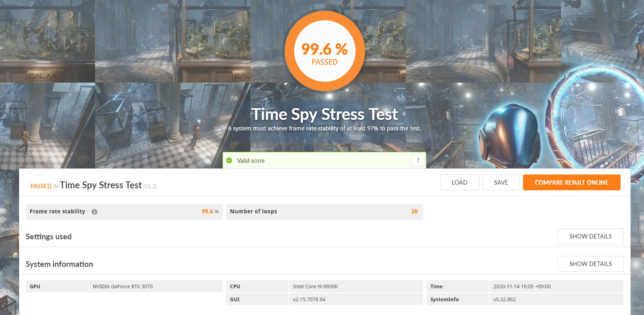Screen dimensions: 644x315
Task: Click the System information heading
Action: (x=59, y=264)
